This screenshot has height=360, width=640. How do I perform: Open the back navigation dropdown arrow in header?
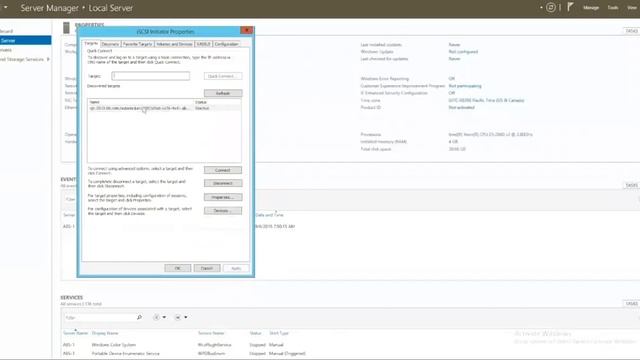click(6, 7)
